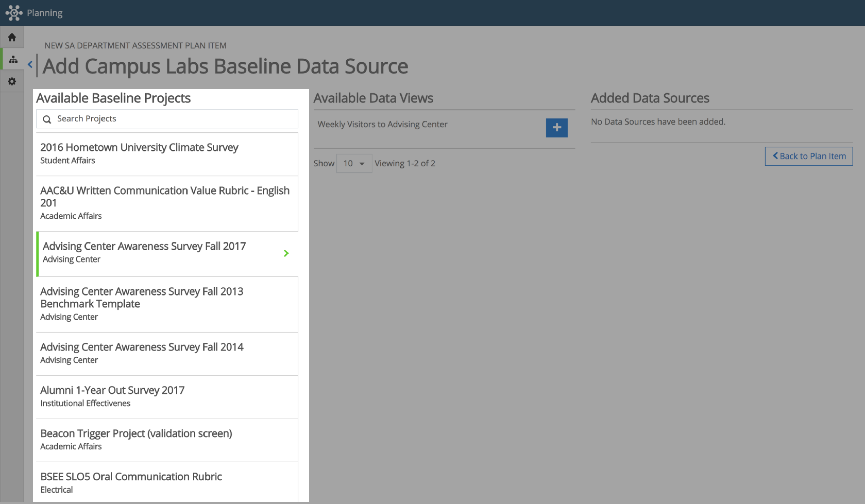Open Beacon Trigger Project validation screen item
The image size is (865, 504).
coord(167,440)
